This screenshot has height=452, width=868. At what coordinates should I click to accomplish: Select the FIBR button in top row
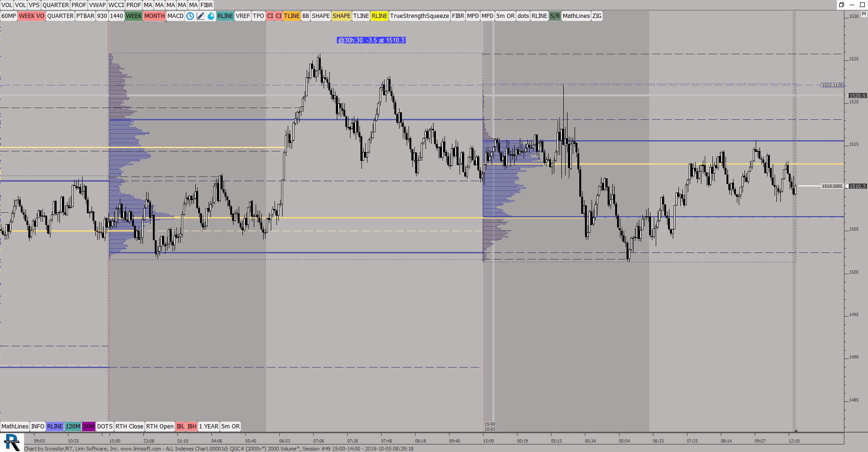click(x=207, y=5)
